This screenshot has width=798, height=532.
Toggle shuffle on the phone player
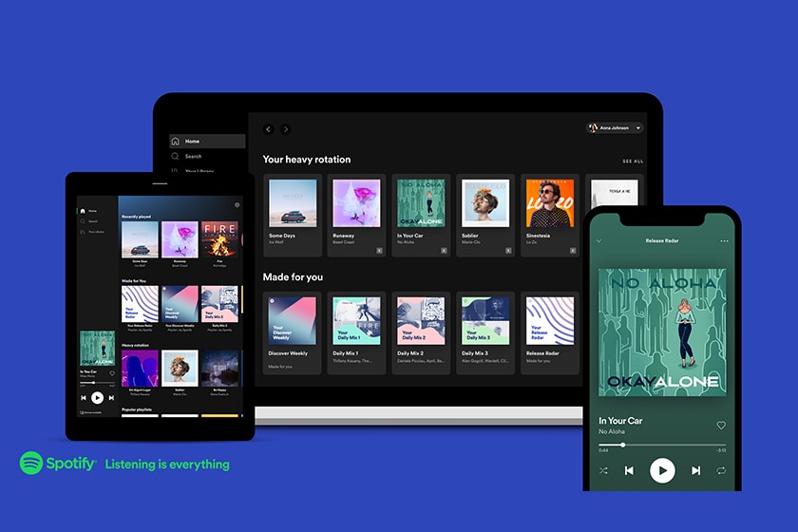[x=600, y=470]
